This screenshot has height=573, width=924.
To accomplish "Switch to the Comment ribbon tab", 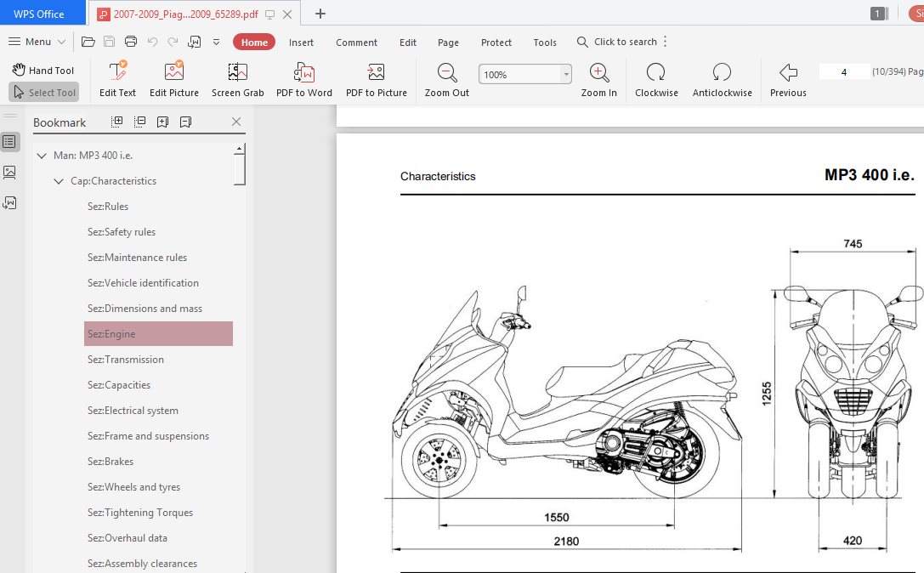I will (x=356, y=43).
